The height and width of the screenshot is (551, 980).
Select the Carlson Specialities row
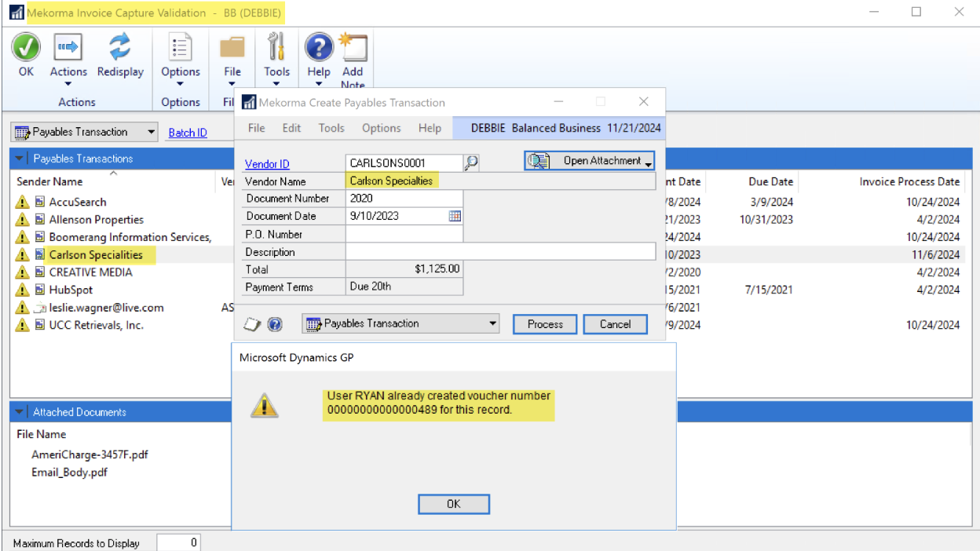coord(95,254)
